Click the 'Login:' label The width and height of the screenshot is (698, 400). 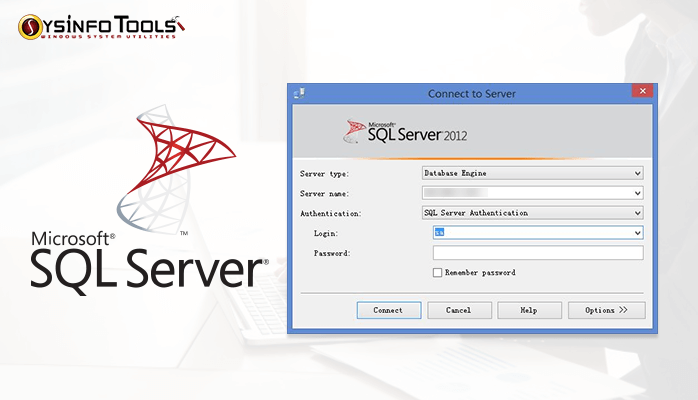click(x=326, y=233)
